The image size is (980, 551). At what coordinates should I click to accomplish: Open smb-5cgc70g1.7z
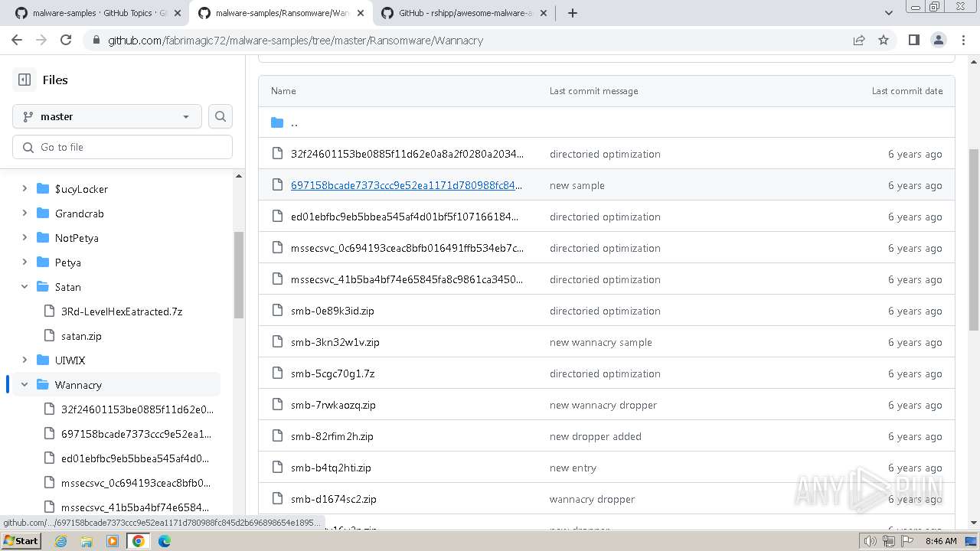point(332,373)
